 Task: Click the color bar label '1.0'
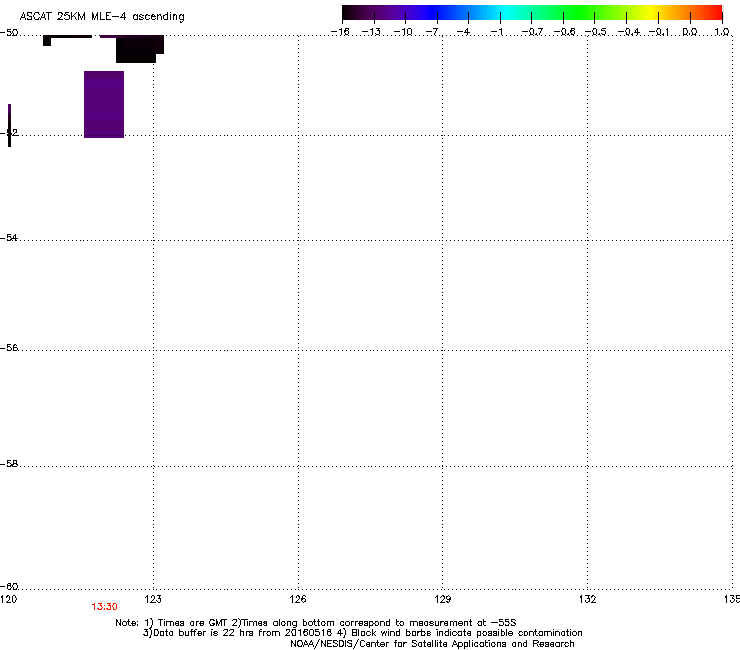pyautogui.click(x=722, y=32)
